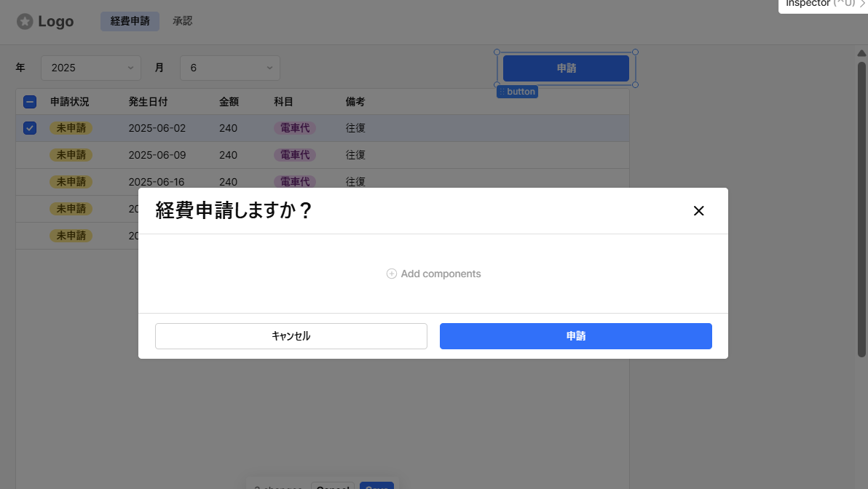Click the Logo text in header
The width and height of the screenshot is (868, 489).
click(x=56, y=22)
